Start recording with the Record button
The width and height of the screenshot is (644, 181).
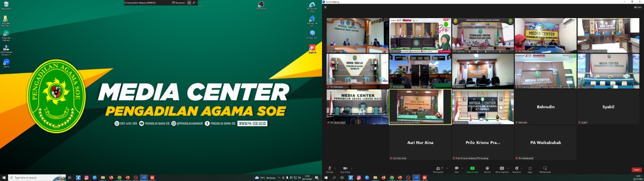(x=488, y=169)
